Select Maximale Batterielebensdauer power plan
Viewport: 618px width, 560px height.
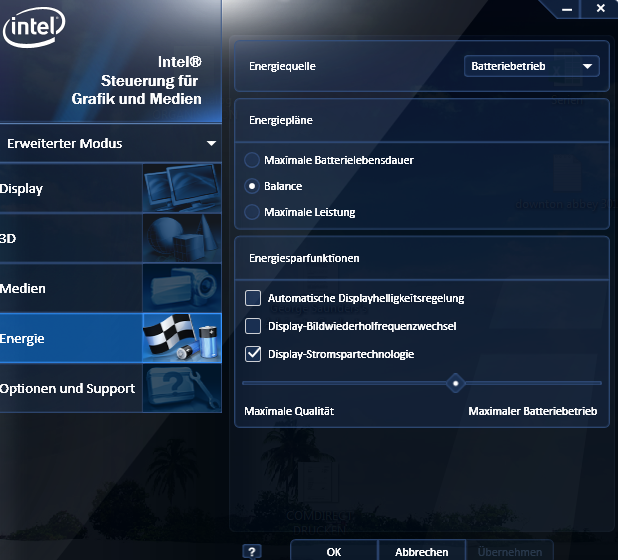(252, 160)
